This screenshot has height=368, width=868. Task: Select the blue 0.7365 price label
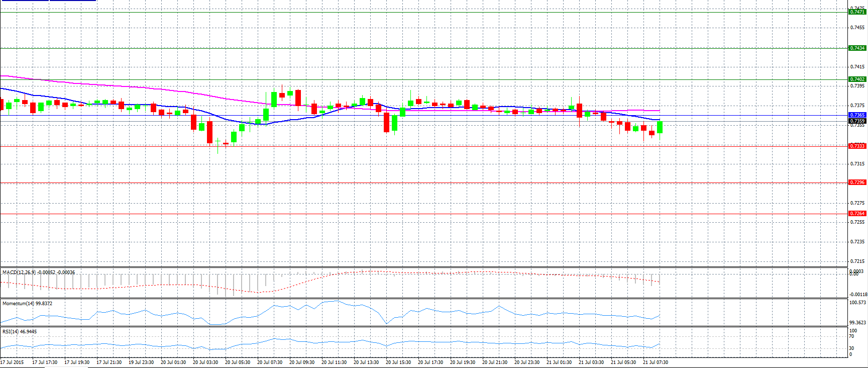[x=857, y=115]
